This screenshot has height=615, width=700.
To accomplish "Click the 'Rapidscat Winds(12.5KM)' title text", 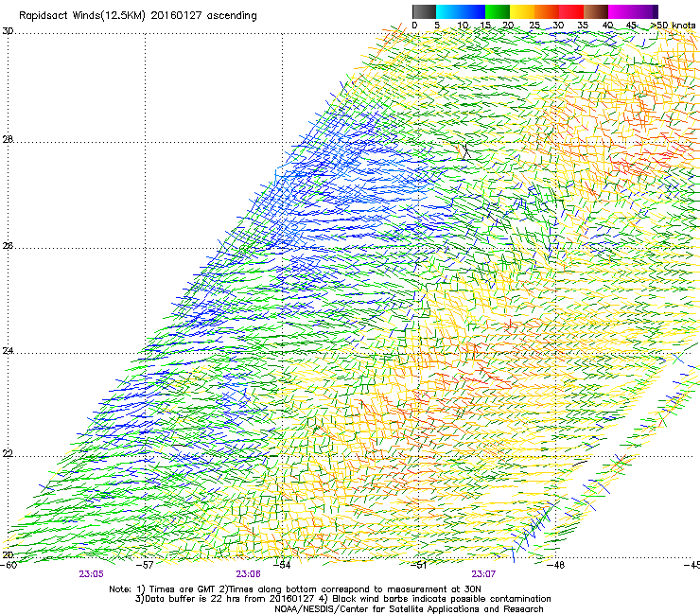I will 82,16.
